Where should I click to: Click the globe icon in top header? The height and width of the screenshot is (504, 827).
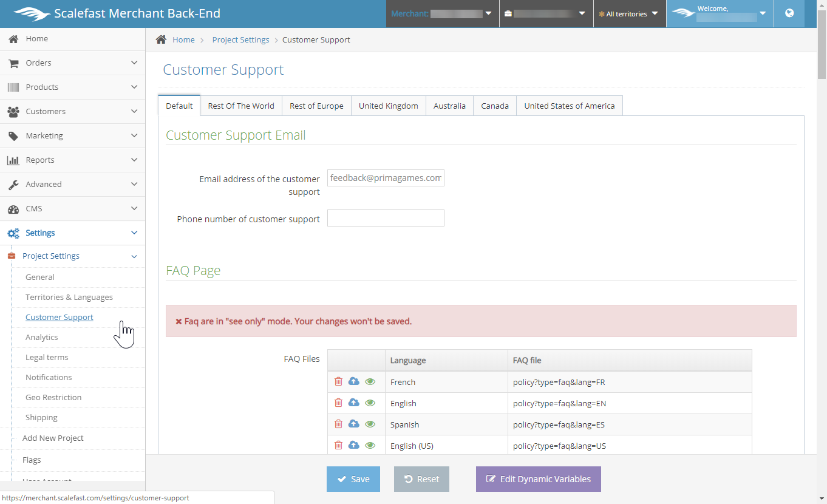point(789,13)
